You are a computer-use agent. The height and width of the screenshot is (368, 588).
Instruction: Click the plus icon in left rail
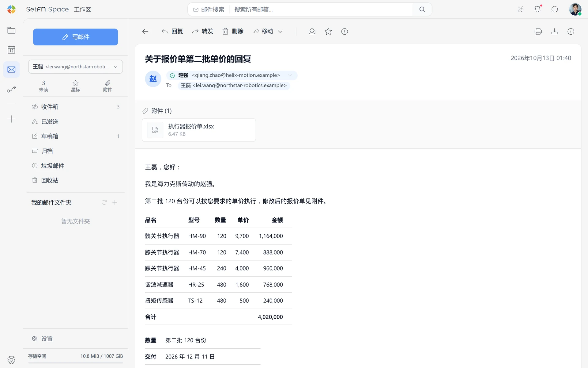pyautogui.click(x=11, y=119)
